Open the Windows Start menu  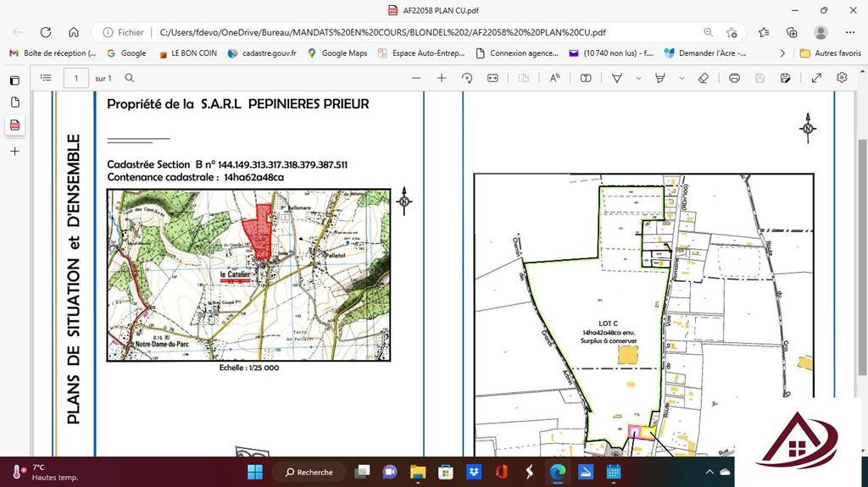click(x=255, y=472)
